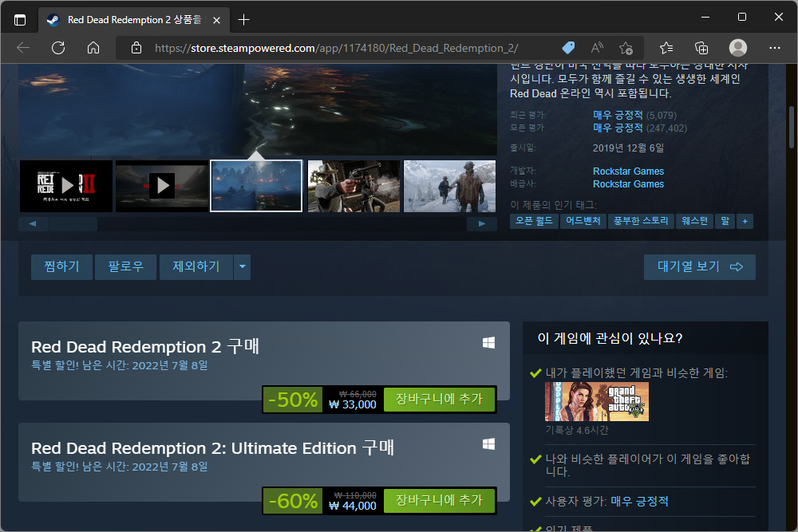Click the -50% discount badge
The image size is (798, 532).
pos(293,400)
